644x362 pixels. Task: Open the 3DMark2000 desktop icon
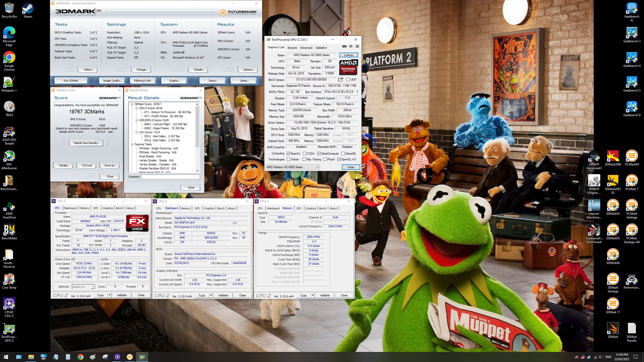(x=613, y=158)
